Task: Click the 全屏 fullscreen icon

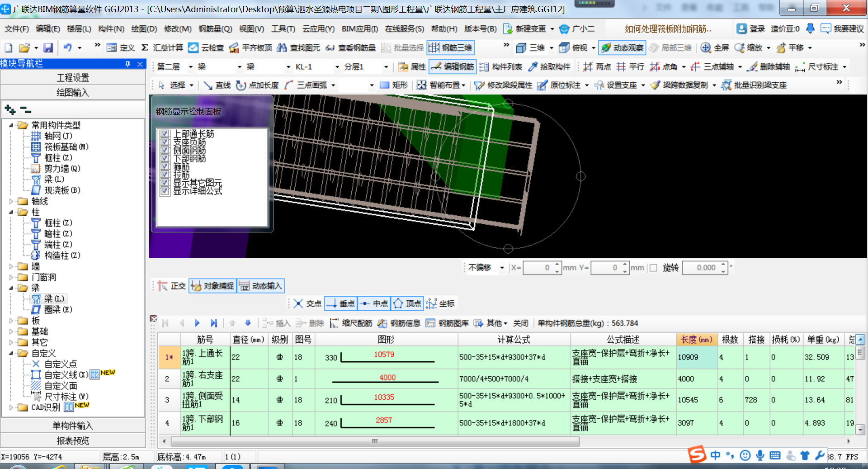Action: pos(715,47)
